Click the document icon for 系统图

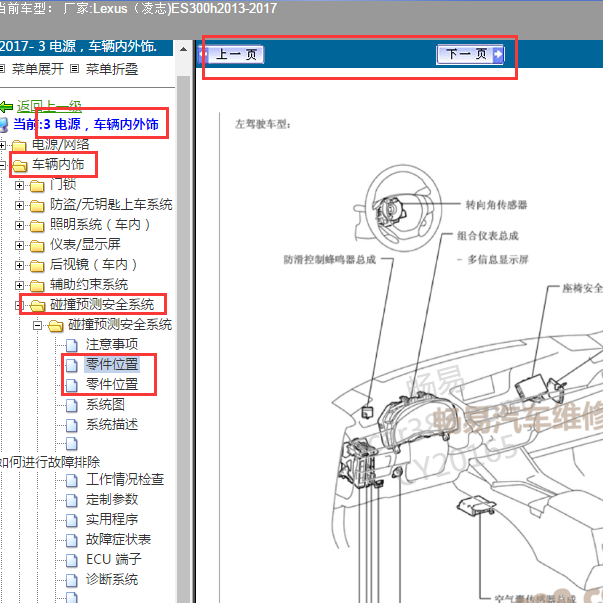pos(72,405)
